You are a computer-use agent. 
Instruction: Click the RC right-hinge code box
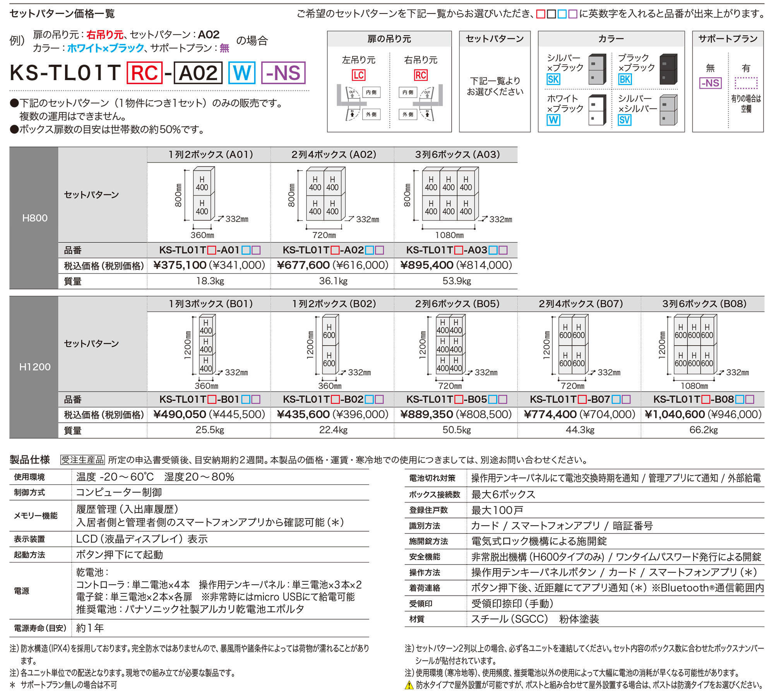[421, 75]
